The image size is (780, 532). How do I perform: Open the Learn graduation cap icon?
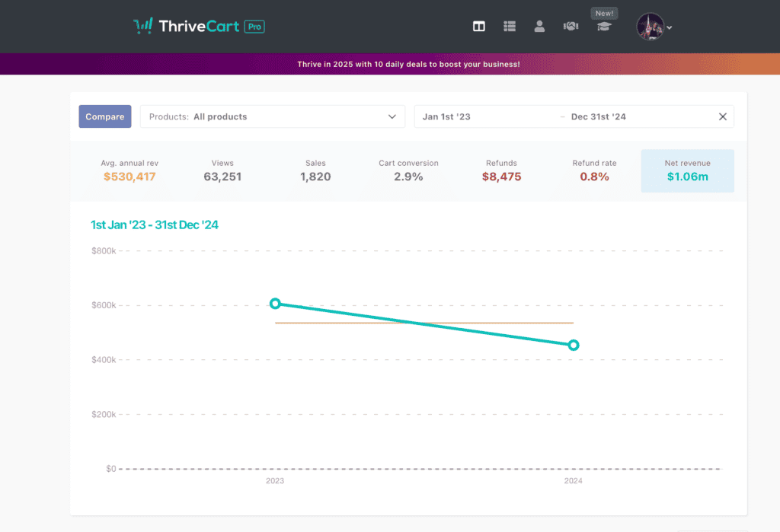(x=604, y=27)
